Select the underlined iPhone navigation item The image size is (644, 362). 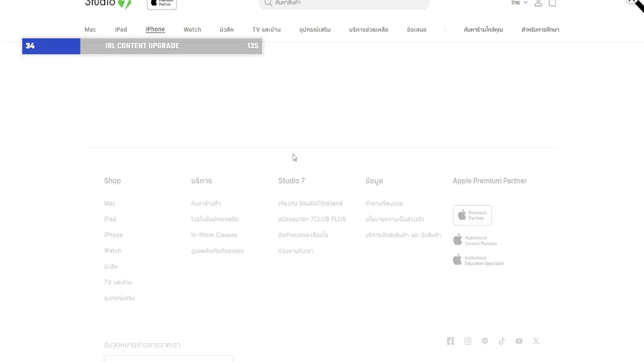click(155, 29)
